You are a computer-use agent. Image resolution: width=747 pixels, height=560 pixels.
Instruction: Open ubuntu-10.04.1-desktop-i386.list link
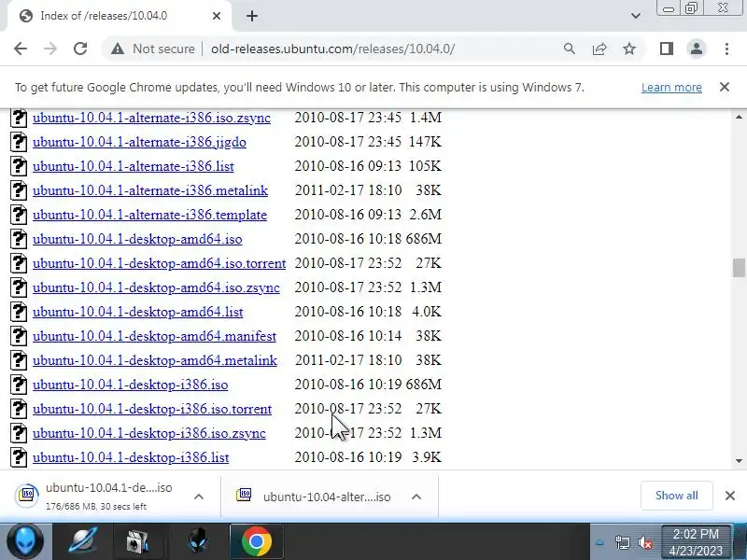131,457
